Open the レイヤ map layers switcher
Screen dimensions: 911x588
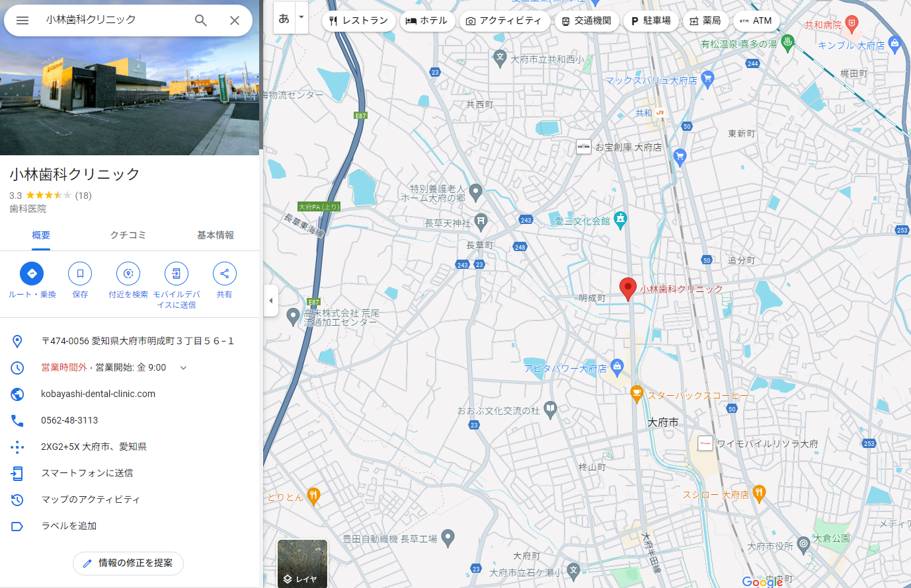coord(302,564)
